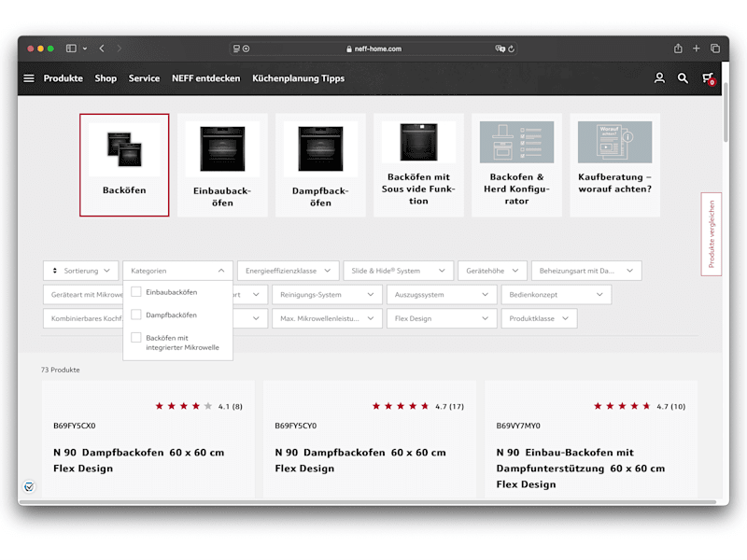Open the Küchenplanung Tipps menu
This screenshot has width=747, height=560.
[298, 78]
